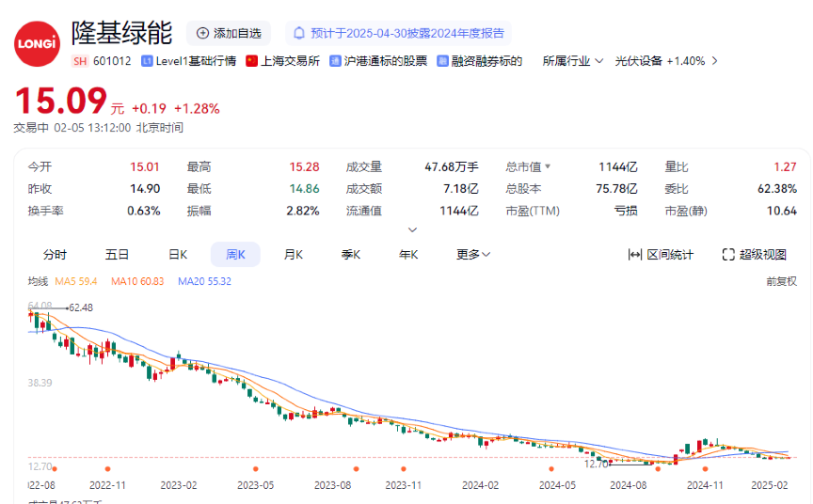Image resolution: width=813 pixels, height=504 pixels.
Task: Switch to the 月K chart tab
Action: pos(293,254)
